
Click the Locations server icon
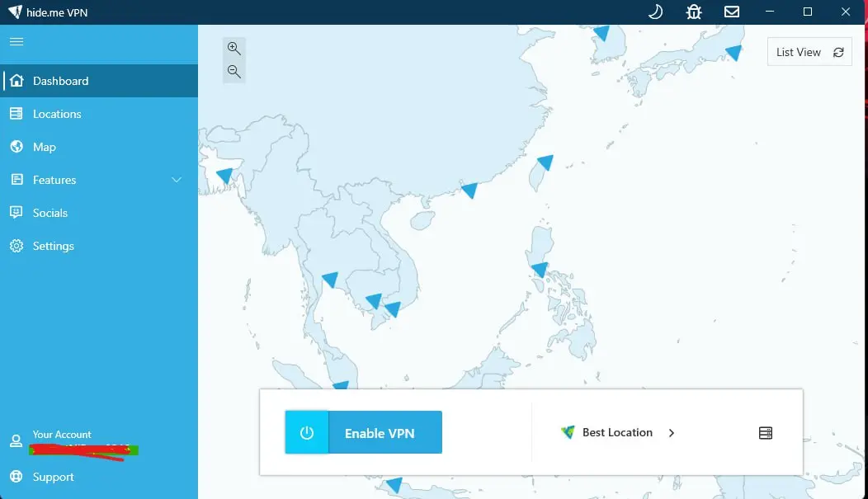click(17, 114)
